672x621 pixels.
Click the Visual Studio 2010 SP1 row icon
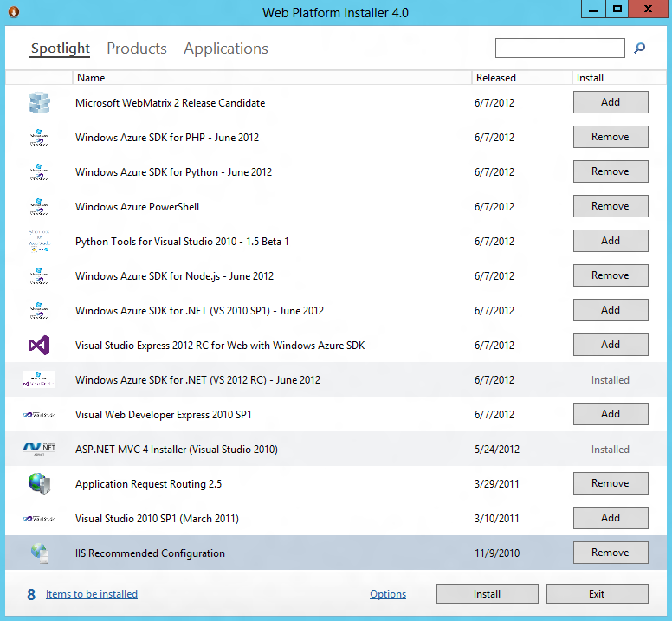[x=39, y=519]
